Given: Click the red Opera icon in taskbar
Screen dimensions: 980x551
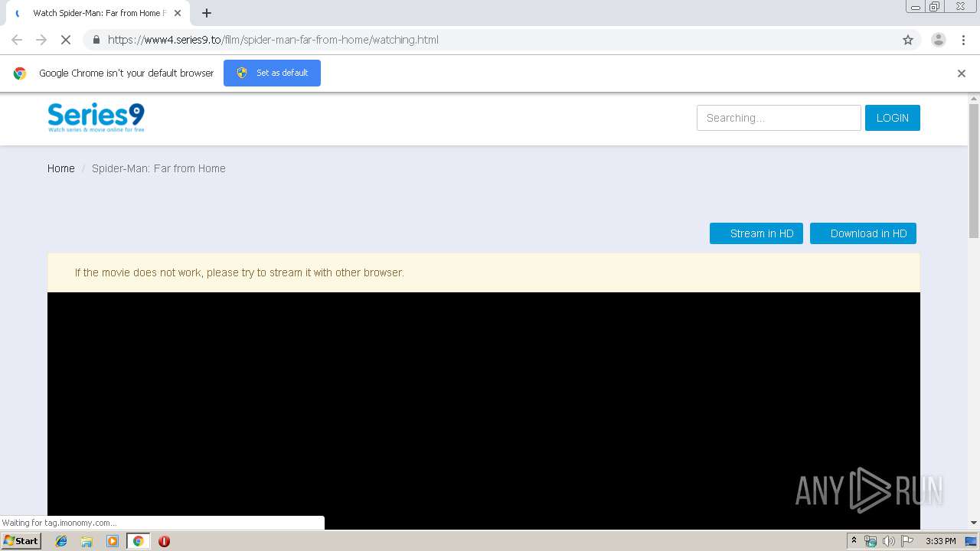Looking at the screenshot, I should [x=164, y=541].
